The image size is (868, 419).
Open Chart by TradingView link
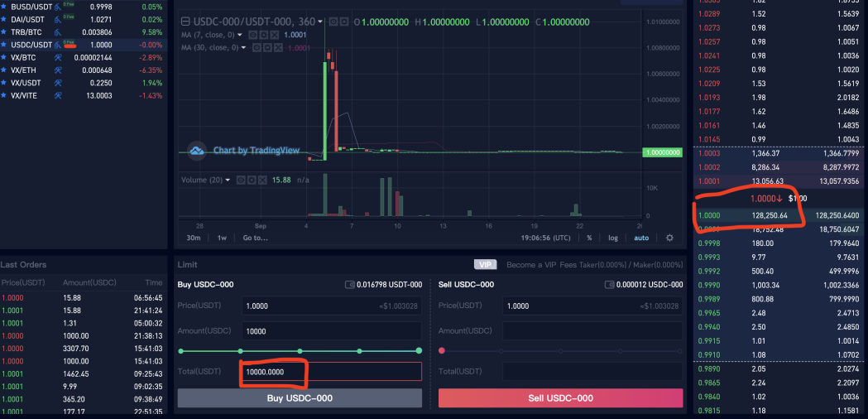pos(257,150)
